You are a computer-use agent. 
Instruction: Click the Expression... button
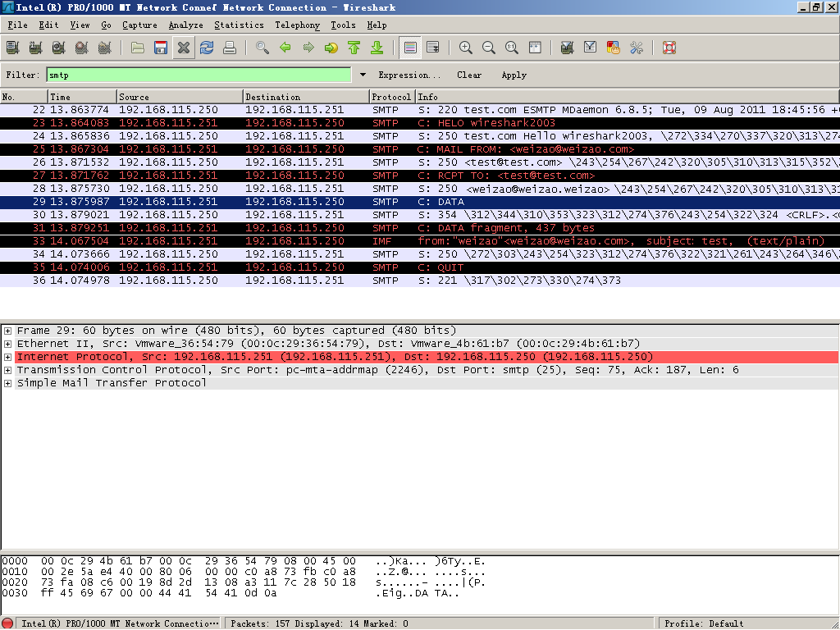pyautogui.click(x=409, y=75)
